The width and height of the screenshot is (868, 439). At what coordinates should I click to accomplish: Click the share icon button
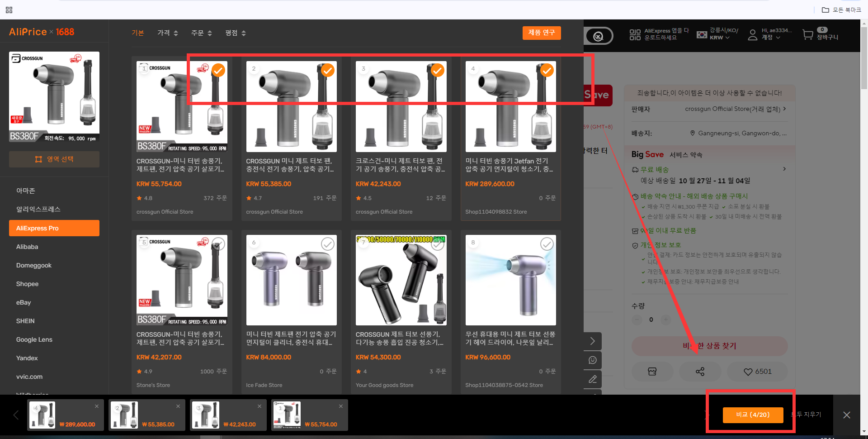click(700, 372)
